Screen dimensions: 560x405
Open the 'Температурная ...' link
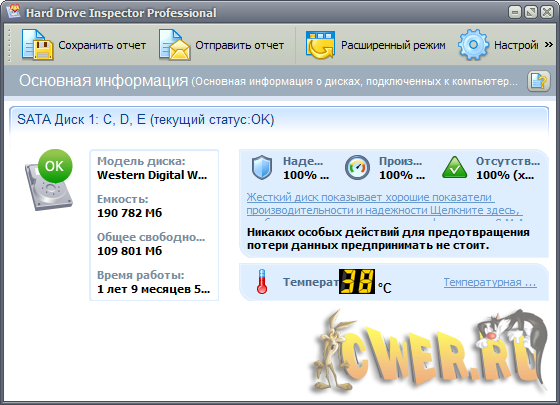click(x=490, y=282)
